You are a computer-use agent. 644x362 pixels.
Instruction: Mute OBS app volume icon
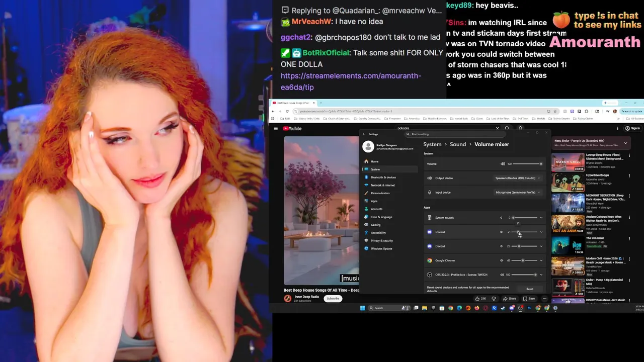[501, 275]
